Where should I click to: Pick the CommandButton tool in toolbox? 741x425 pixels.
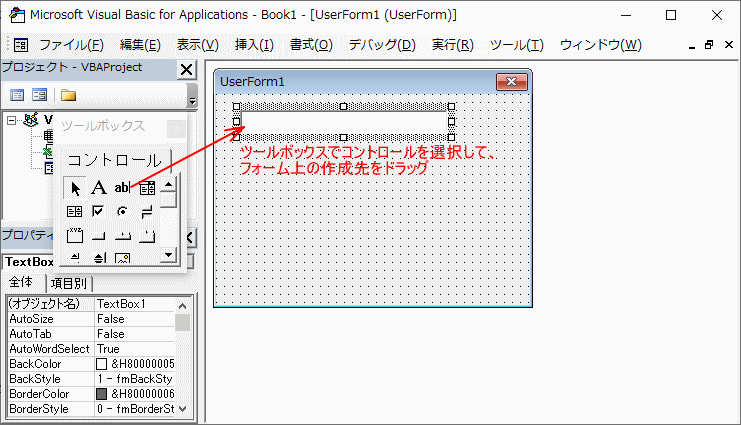point(98,235)
